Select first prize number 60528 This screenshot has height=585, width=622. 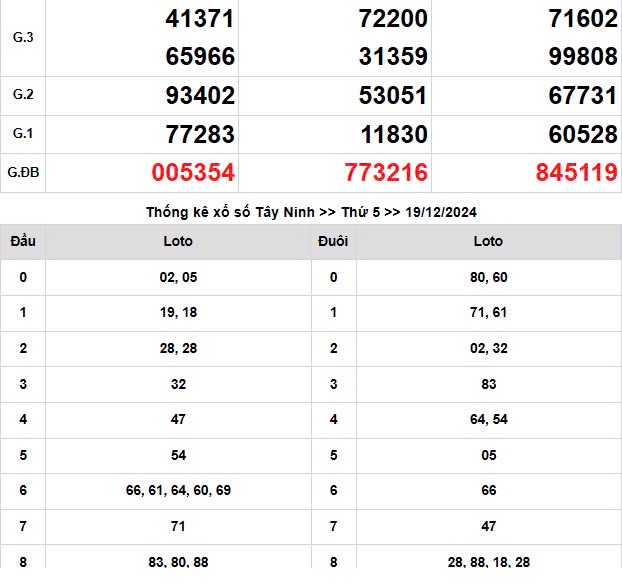coord(583,135)
